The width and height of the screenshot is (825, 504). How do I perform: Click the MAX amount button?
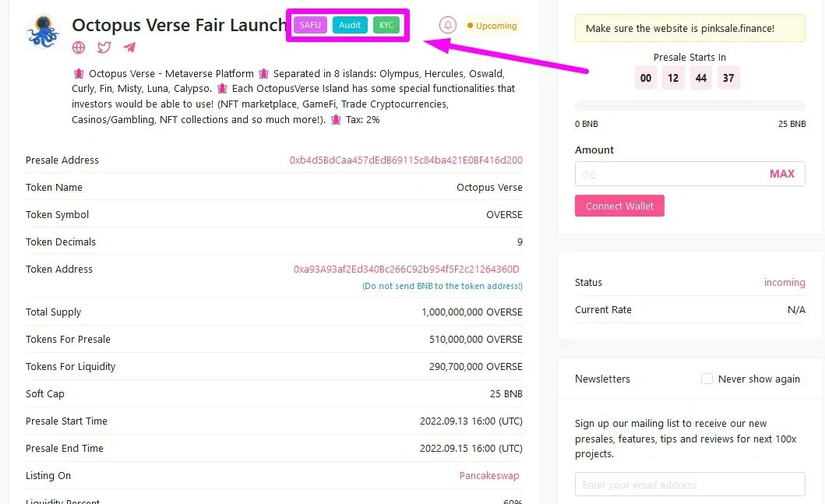[782, 174]
